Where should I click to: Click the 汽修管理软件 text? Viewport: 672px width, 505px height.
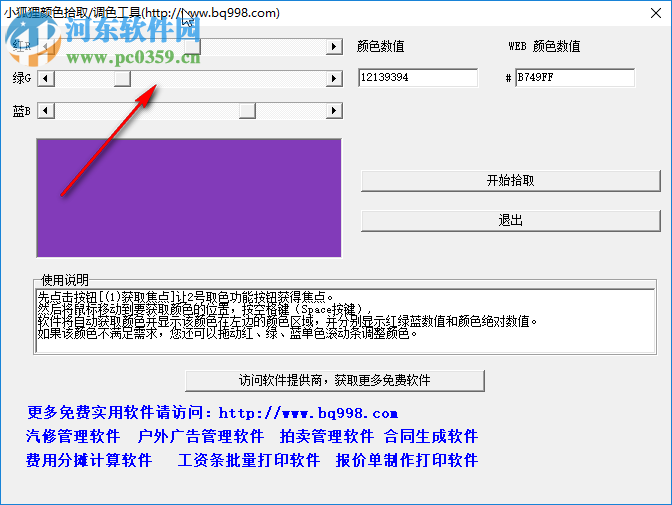73,436
